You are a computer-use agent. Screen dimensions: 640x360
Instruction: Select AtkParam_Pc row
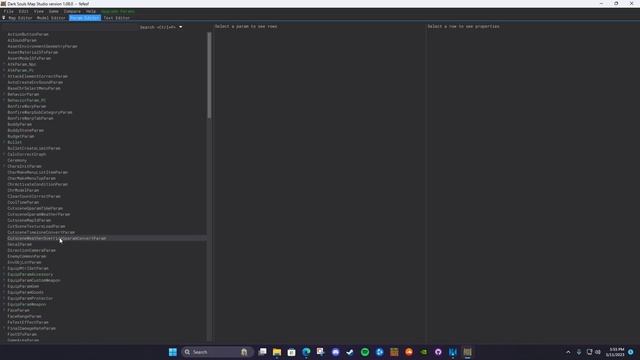pyautogui.click(x=20, y=70)
